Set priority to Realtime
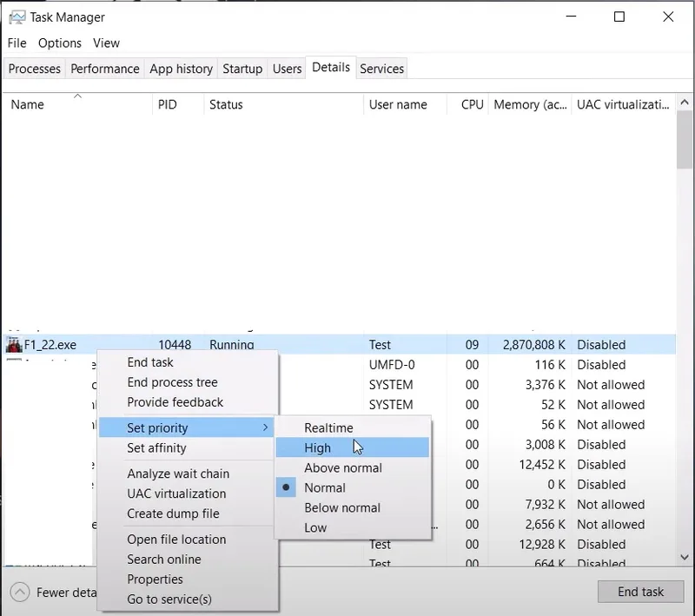Viewport: 695px width, 616px height. pos(353,427)
